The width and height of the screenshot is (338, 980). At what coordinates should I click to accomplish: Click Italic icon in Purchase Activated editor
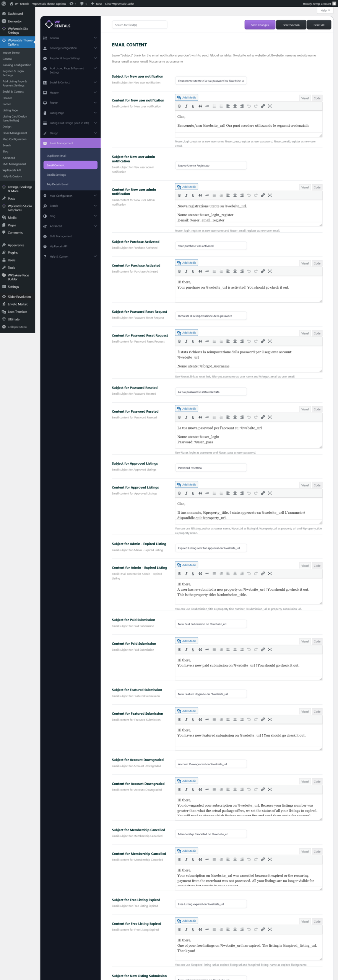point(186,271)
